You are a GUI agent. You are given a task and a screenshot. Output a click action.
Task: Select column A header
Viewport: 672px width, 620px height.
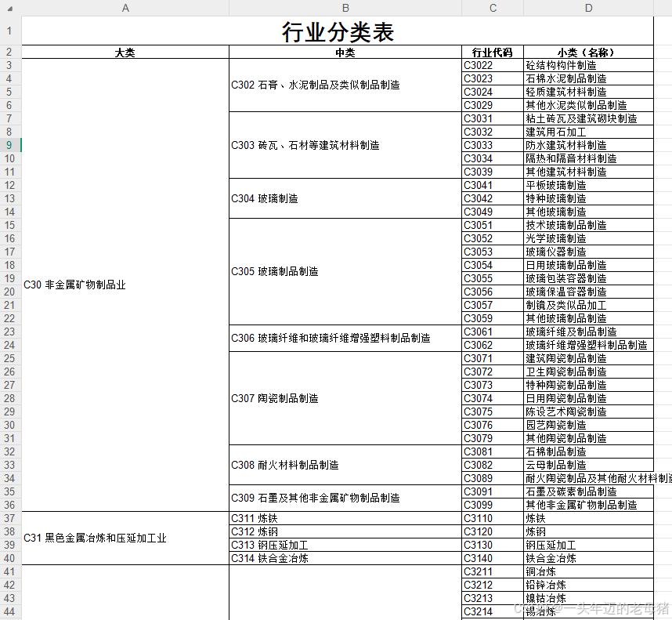[125, 8]
